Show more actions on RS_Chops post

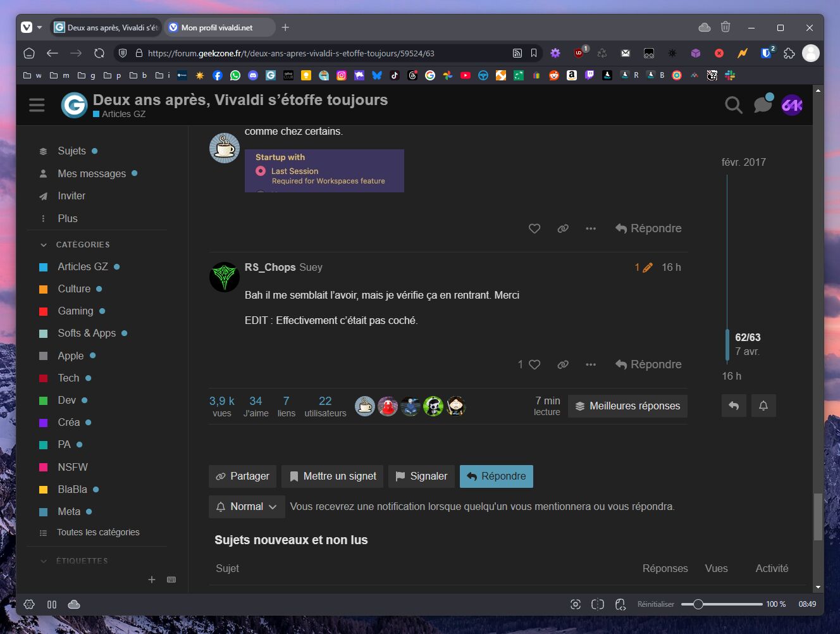pos(591,364)
